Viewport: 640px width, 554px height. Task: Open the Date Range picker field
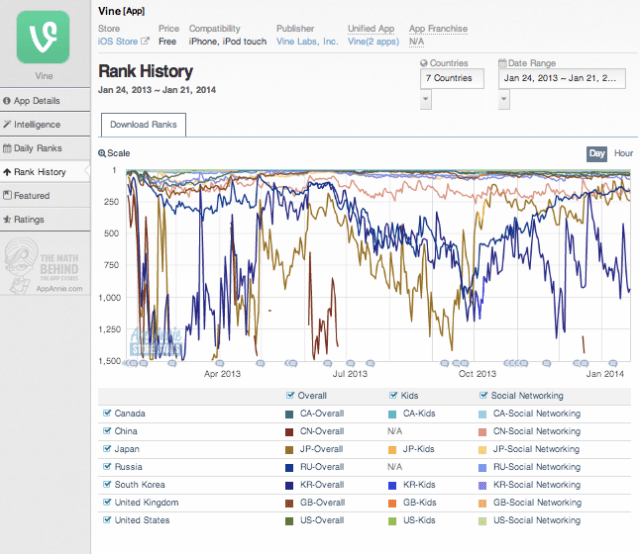coord(562,78)
